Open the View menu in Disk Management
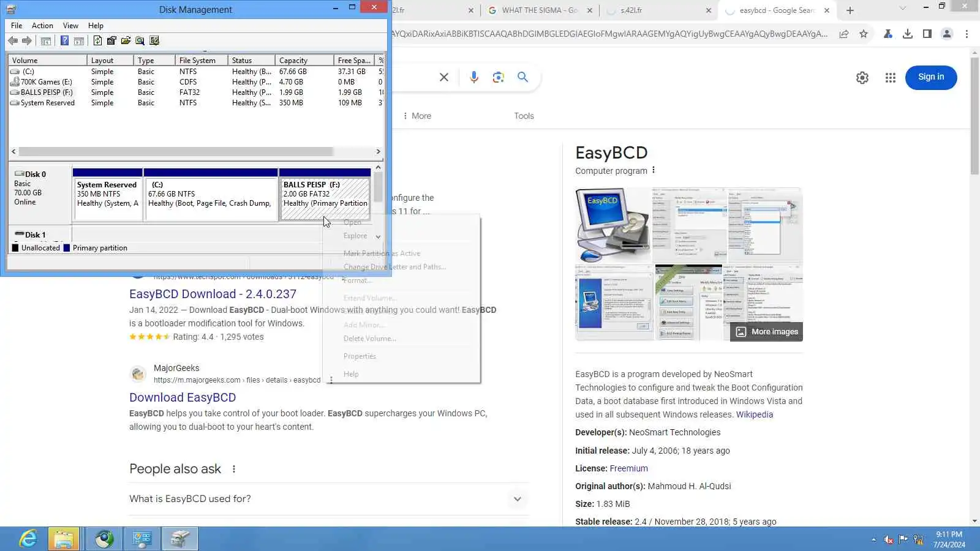 (70, 26)
